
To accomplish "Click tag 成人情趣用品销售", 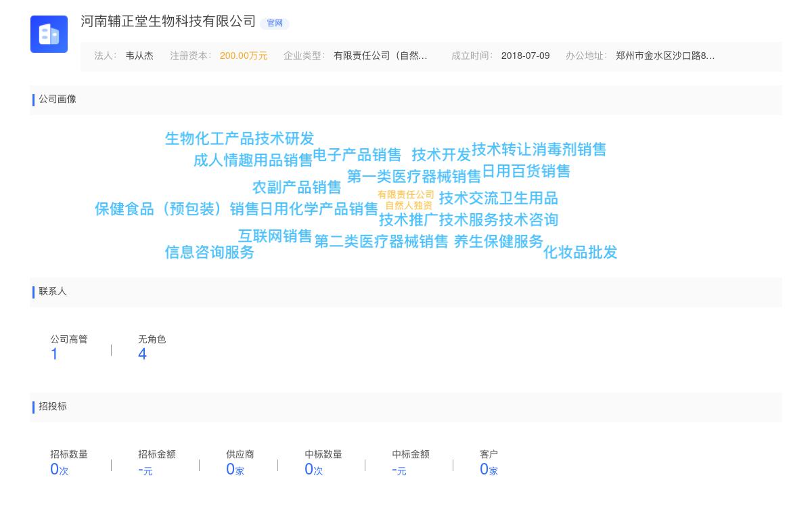I will click(x=253, y=160).
